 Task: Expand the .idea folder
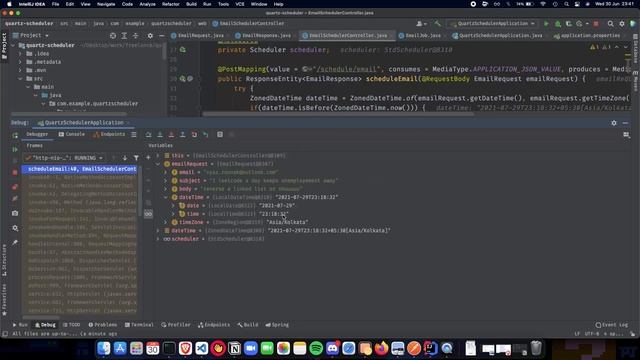tap(20, 53)
